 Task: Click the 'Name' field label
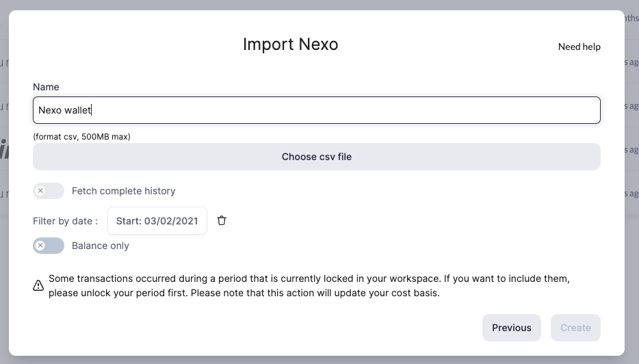[46, 87]
